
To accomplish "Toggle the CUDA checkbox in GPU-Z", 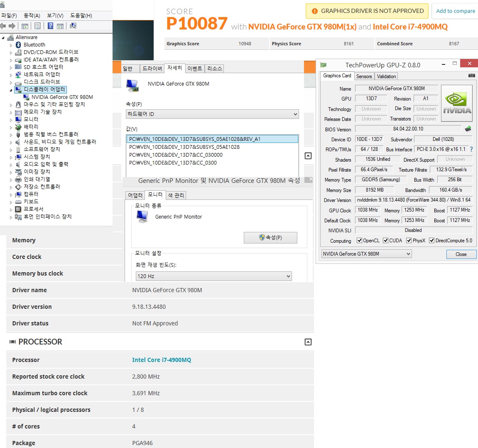I will [386, 241].
